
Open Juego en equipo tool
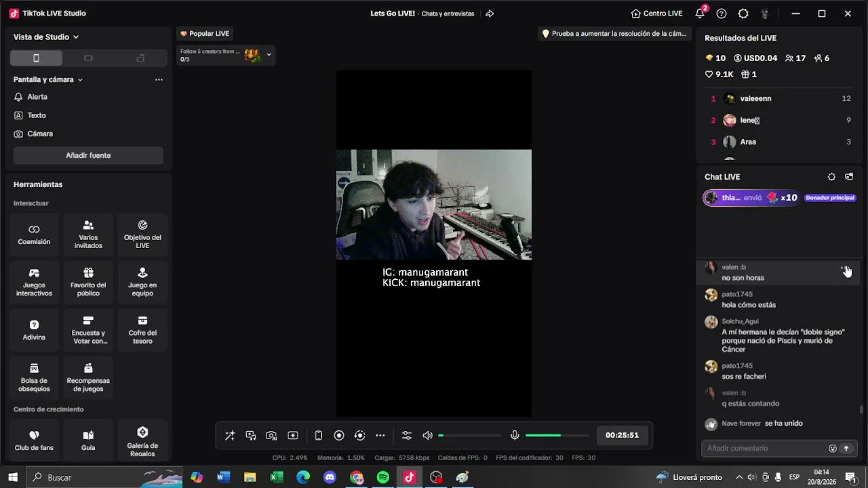(142, 283)
